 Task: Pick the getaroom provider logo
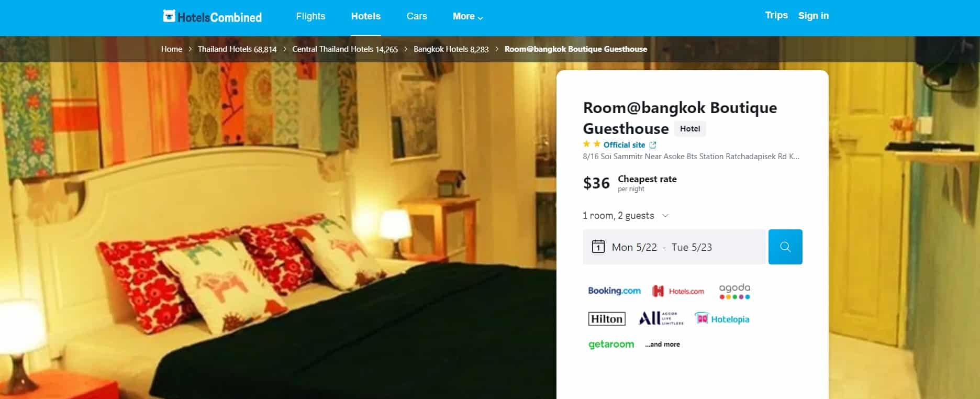[x=611, y=344]
